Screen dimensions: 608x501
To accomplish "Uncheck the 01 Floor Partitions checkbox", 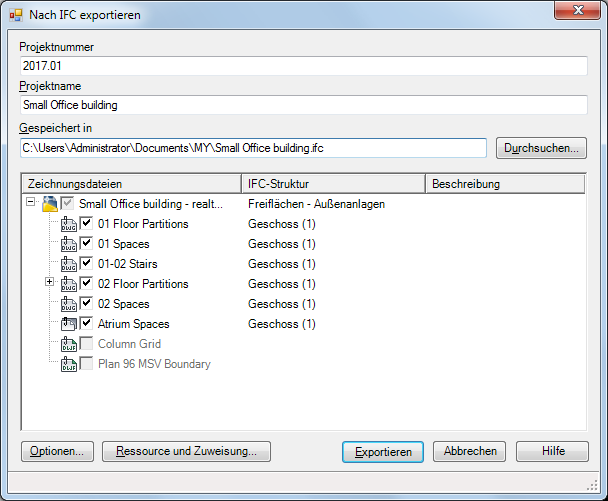I will pos(87,224).
